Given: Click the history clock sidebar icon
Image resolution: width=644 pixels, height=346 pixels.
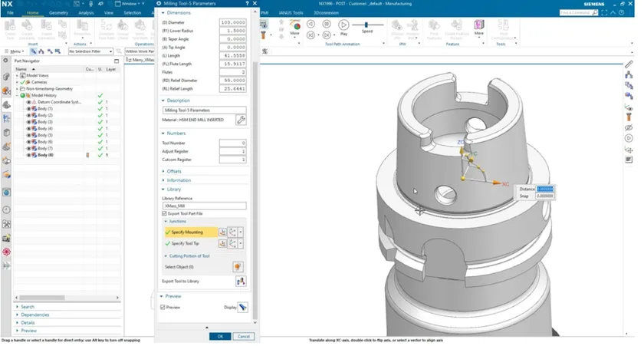Looking at the screenshot, I should 7,210.
